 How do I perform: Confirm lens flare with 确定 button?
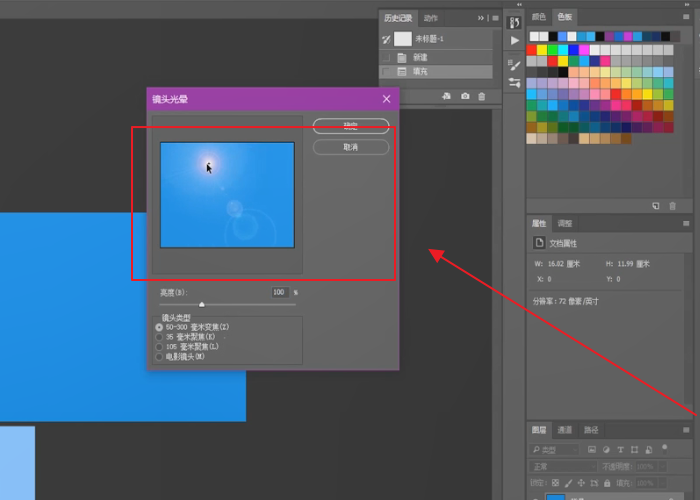coord(351,126)
